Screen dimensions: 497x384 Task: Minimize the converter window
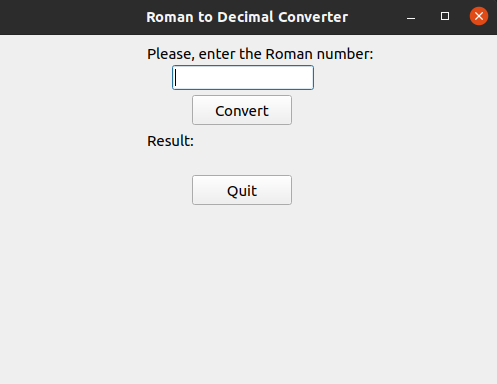click(x=411, y=17)
